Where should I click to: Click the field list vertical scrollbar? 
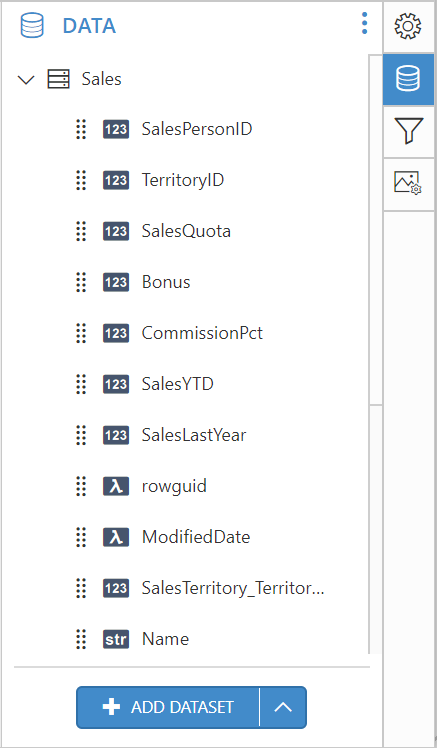[375, 230]
